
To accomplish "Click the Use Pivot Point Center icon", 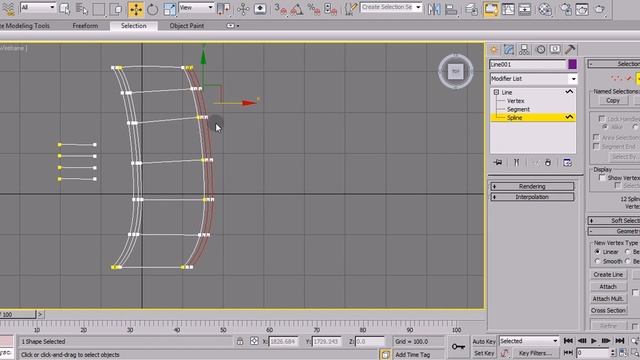I will pyautogui.click(x=223, y=9).
